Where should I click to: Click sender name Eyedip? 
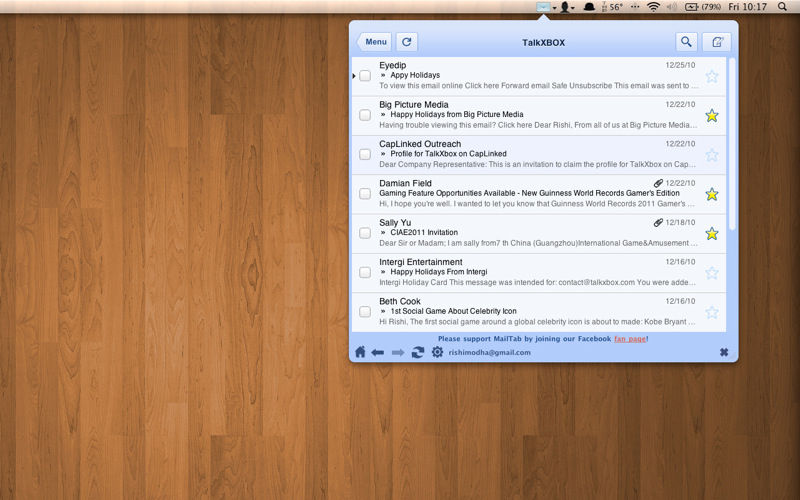tap(392, 65)
